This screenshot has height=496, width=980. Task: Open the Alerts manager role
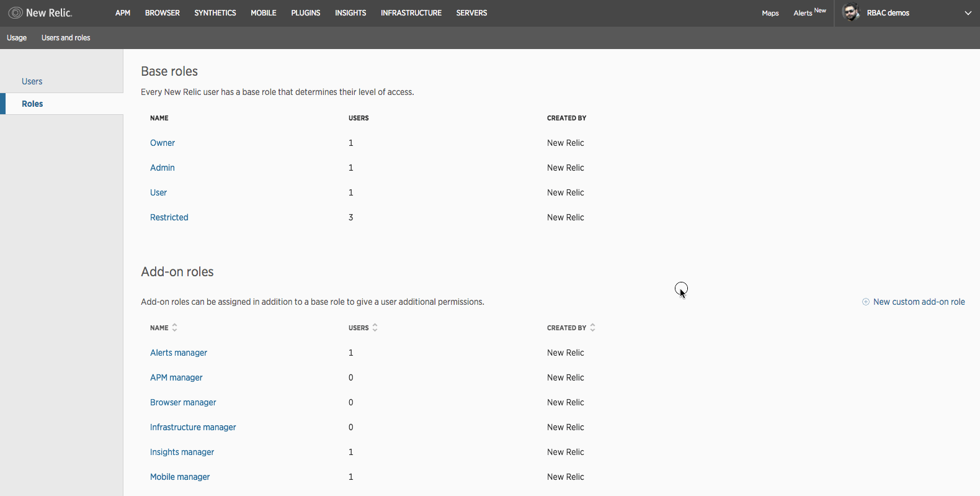click(x=179, y=353)
